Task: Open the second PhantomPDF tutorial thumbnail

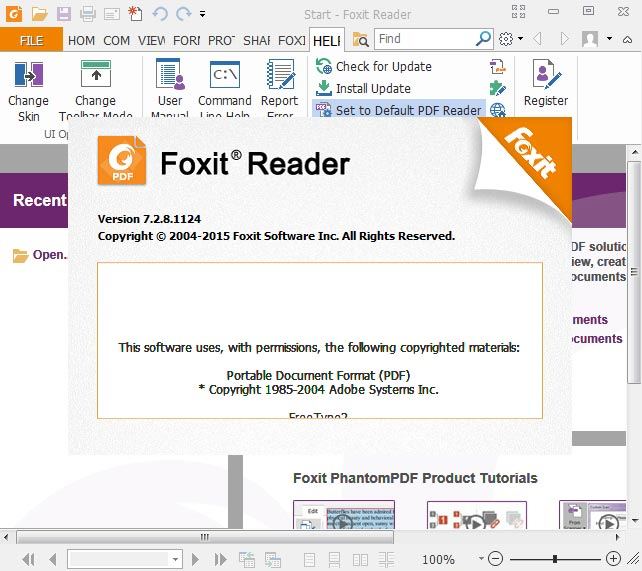Action: point(477,514)
